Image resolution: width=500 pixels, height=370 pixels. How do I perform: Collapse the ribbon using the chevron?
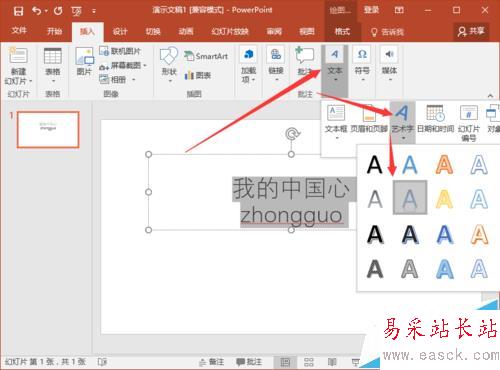(490, 96)
